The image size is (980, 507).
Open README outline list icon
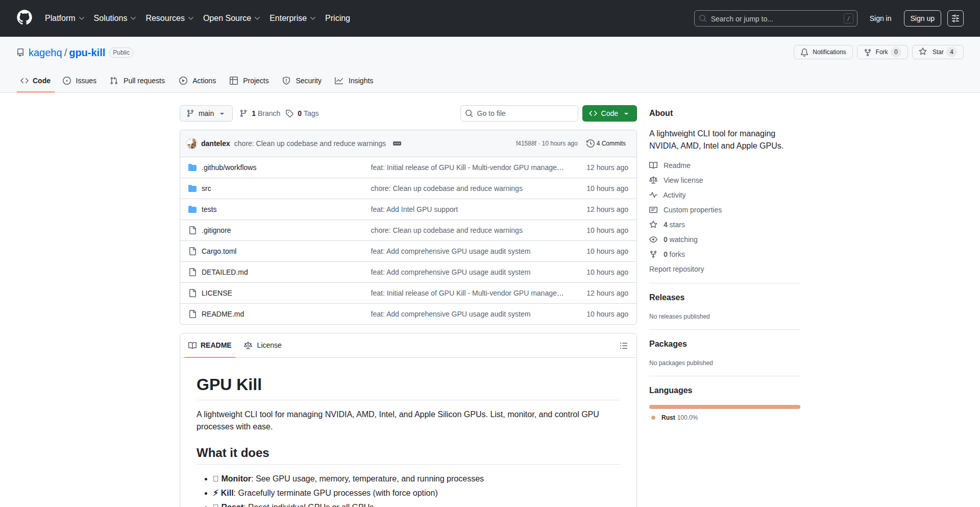(624, 346)
